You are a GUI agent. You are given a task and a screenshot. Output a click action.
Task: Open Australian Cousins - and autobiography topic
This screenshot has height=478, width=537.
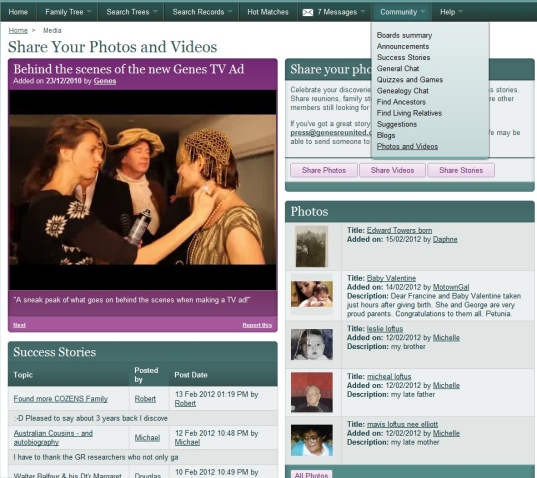pyautogui.click(x=53, y=438)
